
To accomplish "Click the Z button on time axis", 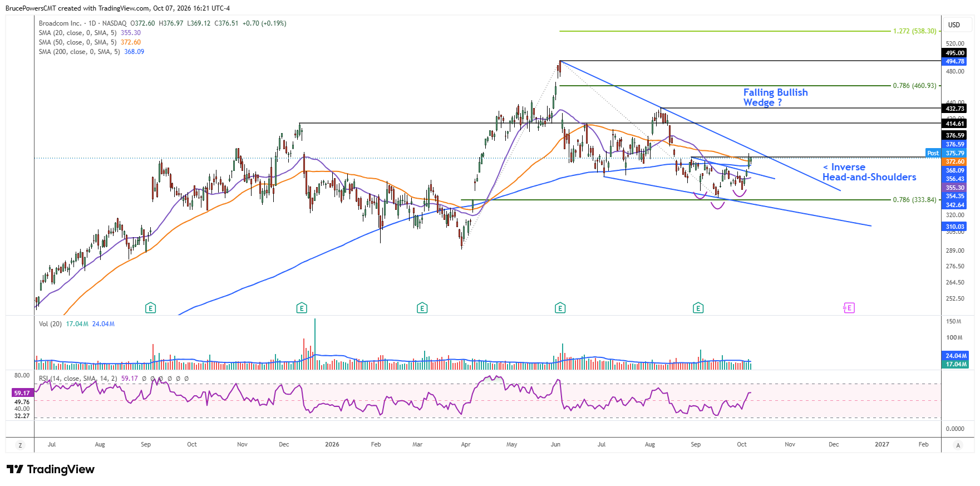I will [x=21, y=445].
